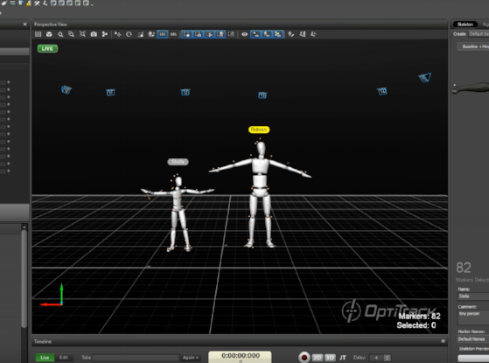Open the Again dropdown next to Take

[x=191, y=357]
